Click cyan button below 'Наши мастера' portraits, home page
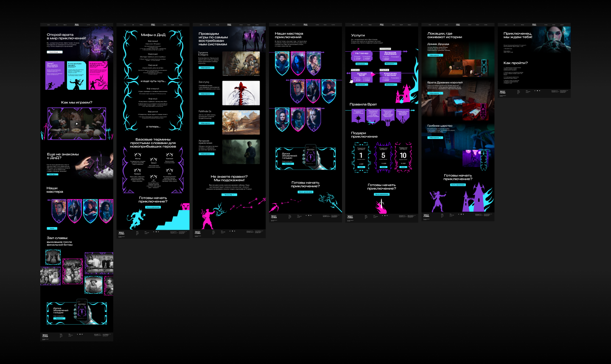 [52, 228]
